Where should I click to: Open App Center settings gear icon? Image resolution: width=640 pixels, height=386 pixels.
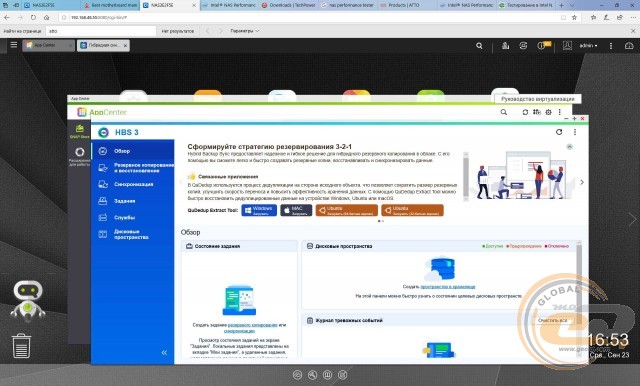tap(548, 112)
